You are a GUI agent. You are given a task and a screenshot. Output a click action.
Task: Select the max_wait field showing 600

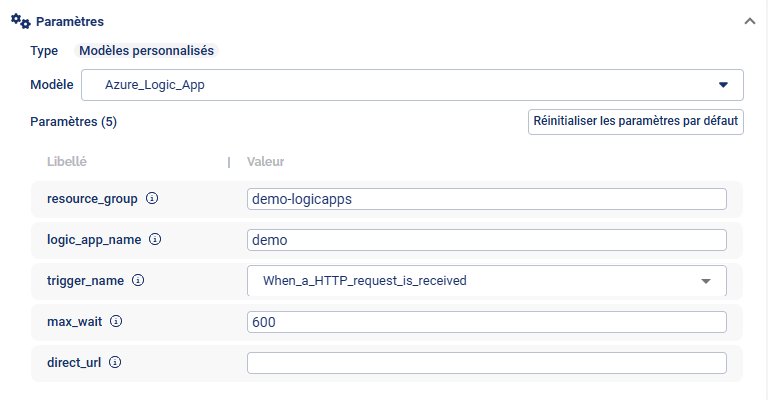click(x=486, y=322)
